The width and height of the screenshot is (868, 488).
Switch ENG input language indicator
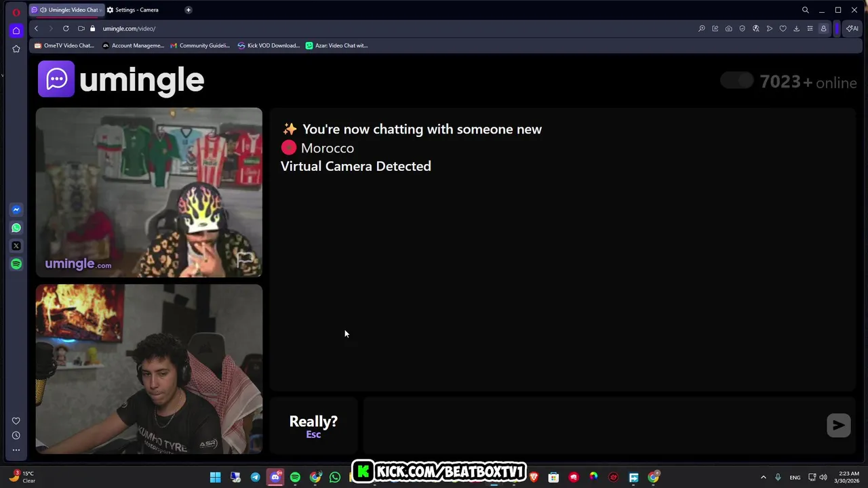coord(795,477)
